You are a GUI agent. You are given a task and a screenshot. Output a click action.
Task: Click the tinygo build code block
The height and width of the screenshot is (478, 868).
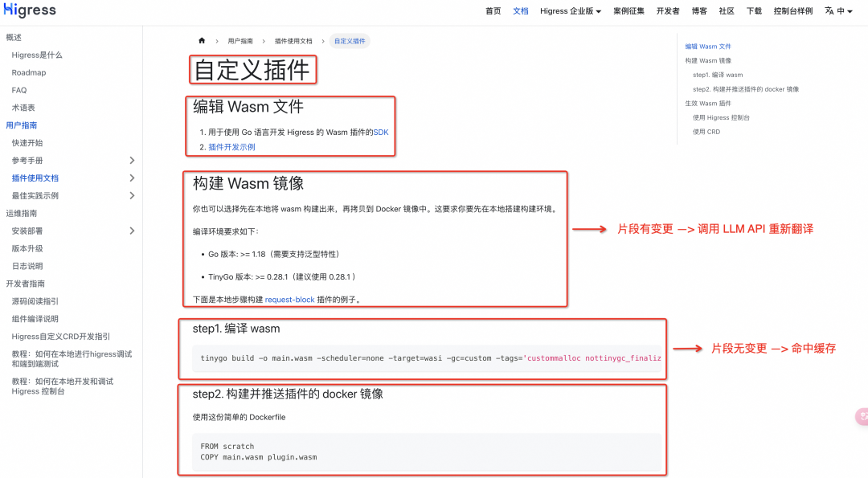427,358
